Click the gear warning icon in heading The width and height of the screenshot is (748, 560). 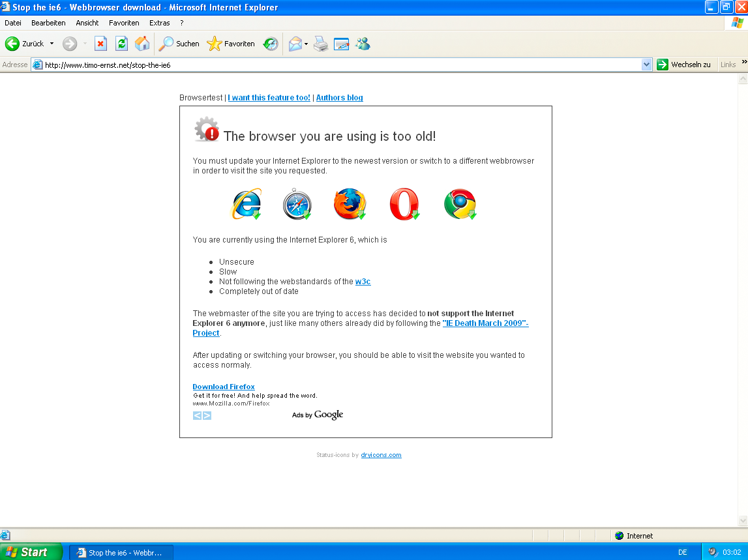pos(207,129)
